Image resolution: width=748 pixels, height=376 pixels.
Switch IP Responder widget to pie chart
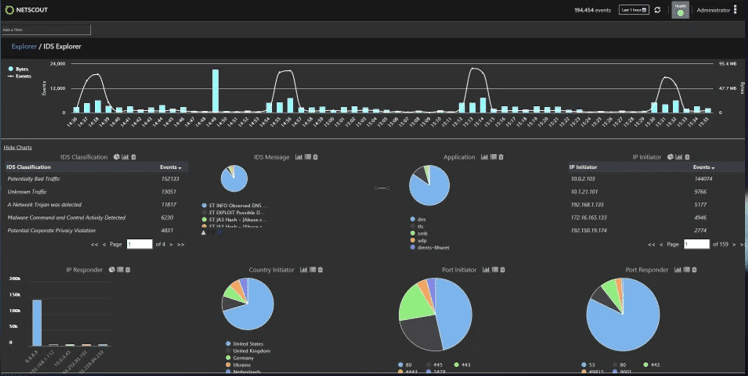click(x=112, y=270)
